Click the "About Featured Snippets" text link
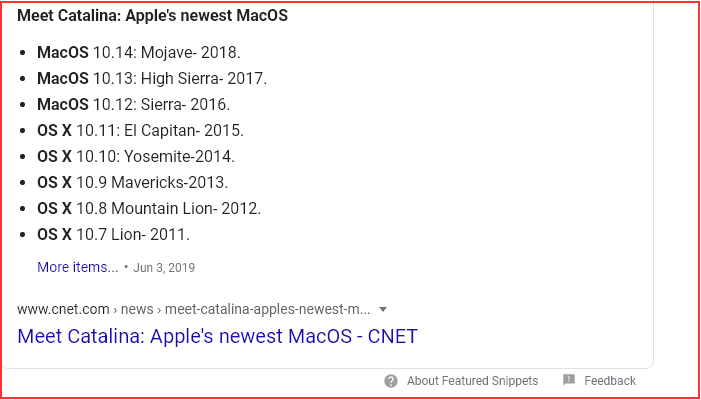The width and height of the screenshot is (701, 400). click(x=472, y=381)
